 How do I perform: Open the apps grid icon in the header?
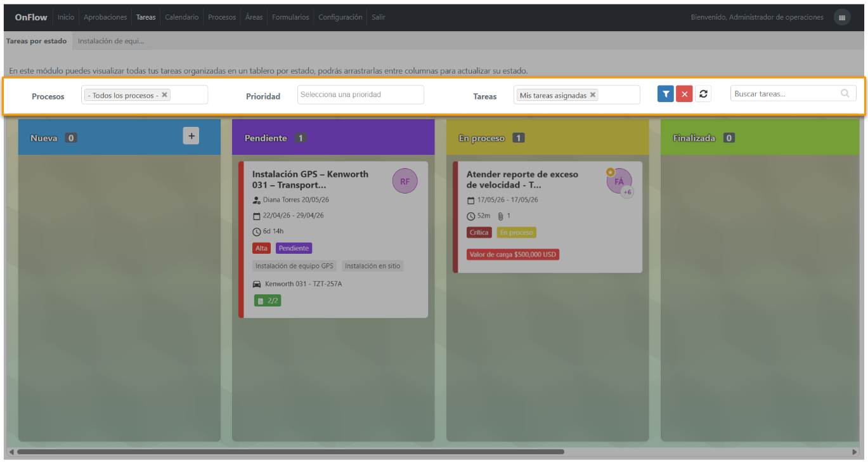pyautogui.click(x=842, y=18)
